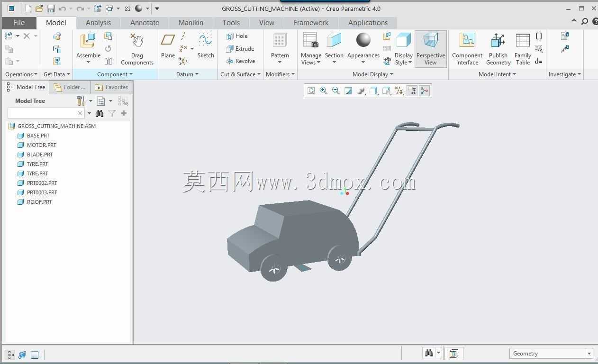This screenshot has height=364, width=598.
Task: Click the Regenerate icon in quick access
Action: point(98,9)
